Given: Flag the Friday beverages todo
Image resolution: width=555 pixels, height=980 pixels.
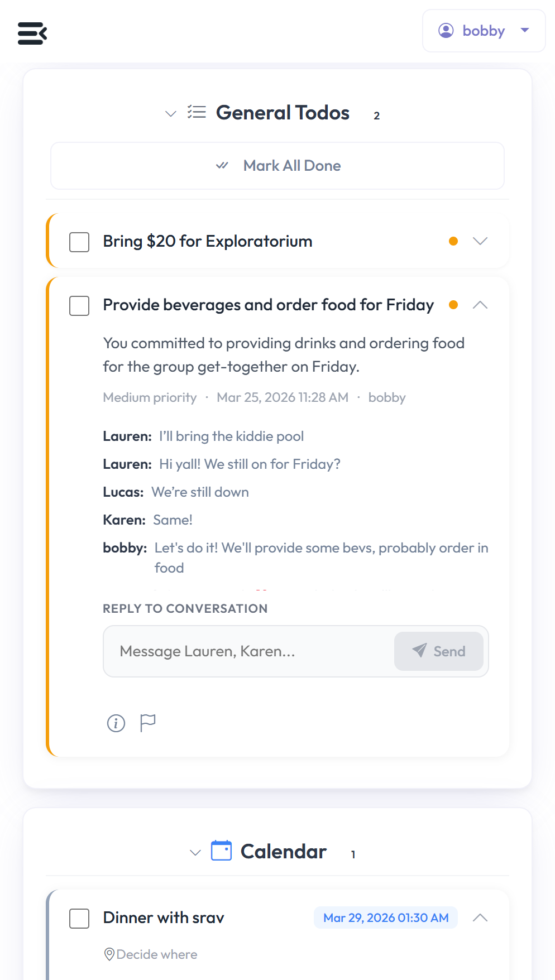Looking at the screenshot, I should pyautogui.click(x=147, y=723).
